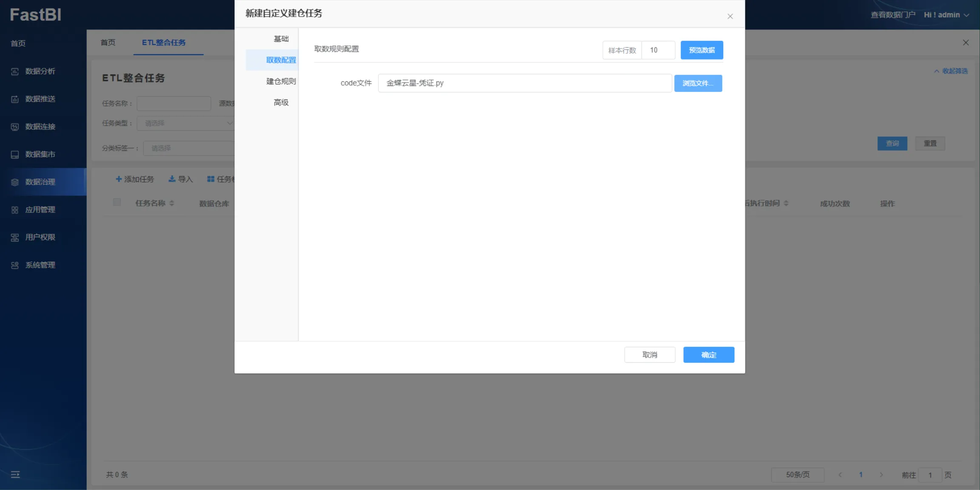
Task: Click the 用户权限 sidebar icon
Action: tap(15, 238)
